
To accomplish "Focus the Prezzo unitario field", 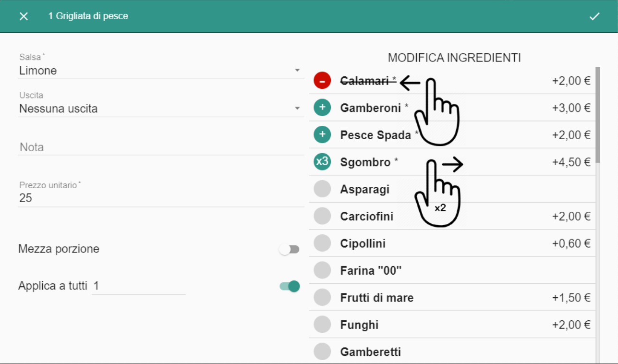I will (161, 197).
